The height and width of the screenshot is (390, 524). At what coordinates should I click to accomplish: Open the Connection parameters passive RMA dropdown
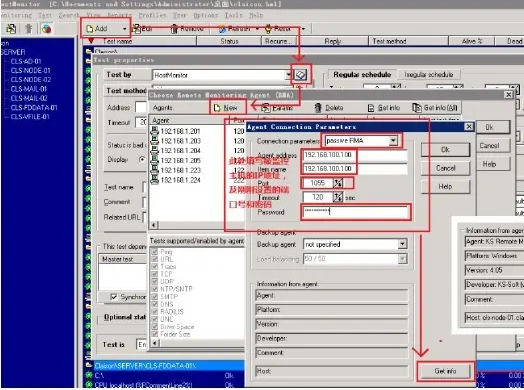tap(393, 141)
